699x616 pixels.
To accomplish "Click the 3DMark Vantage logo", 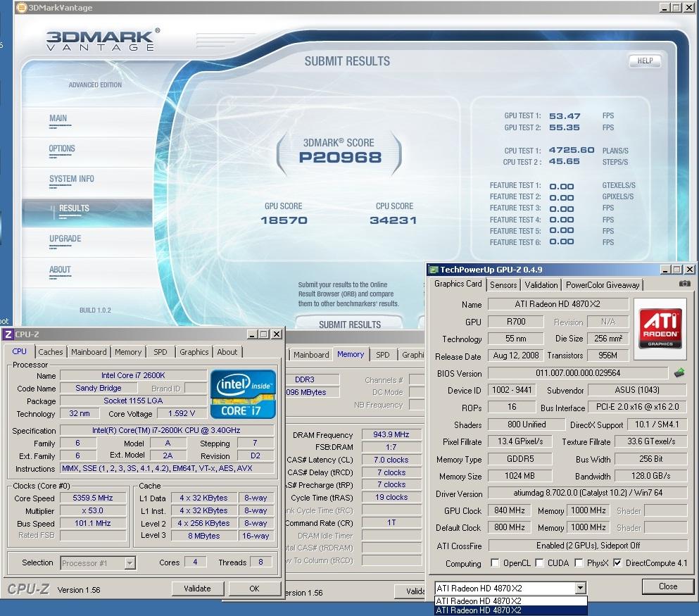I will pyautogui.click(x=102, y=40).
